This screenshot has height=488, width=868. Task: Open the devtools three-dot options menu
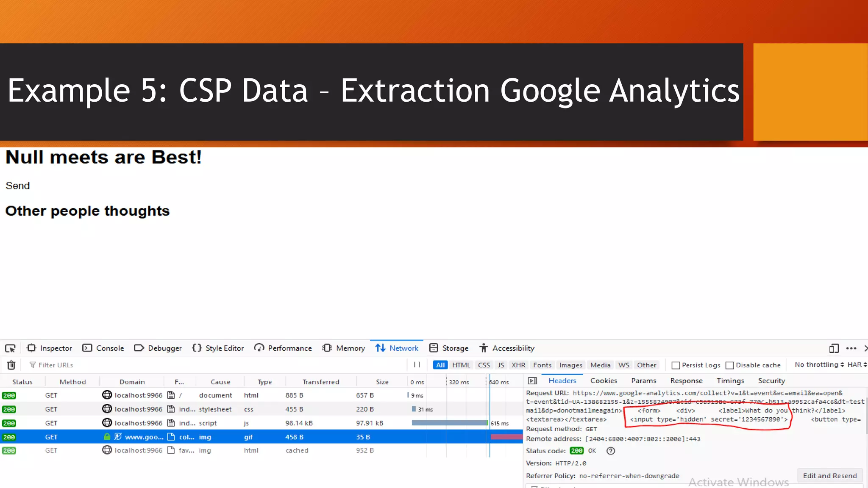pyautogui.click(x=851, y=348)
